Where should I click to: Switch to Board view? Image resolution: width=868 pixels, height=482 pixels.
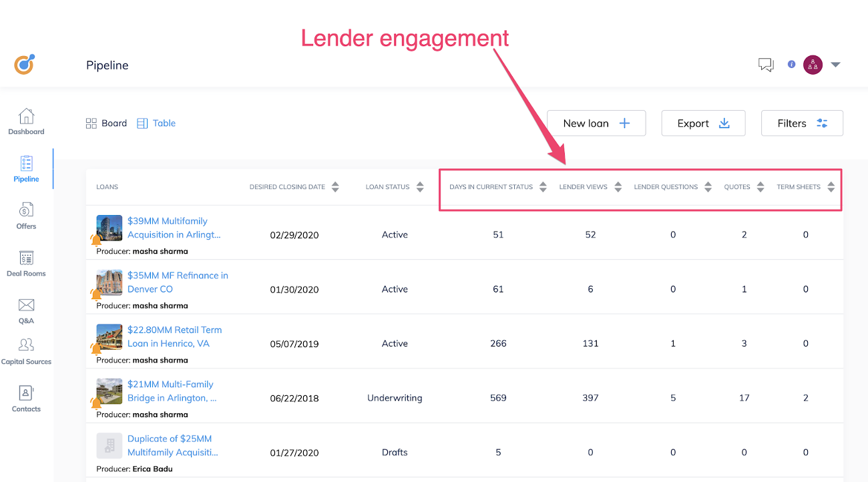pos(106,124)
